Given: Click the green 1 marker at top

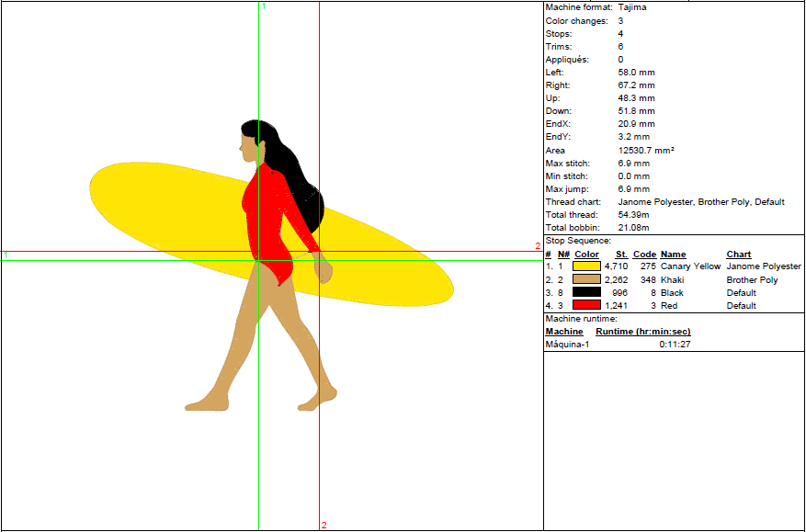Looking at the screenshot, I should (x=264, y=6).
